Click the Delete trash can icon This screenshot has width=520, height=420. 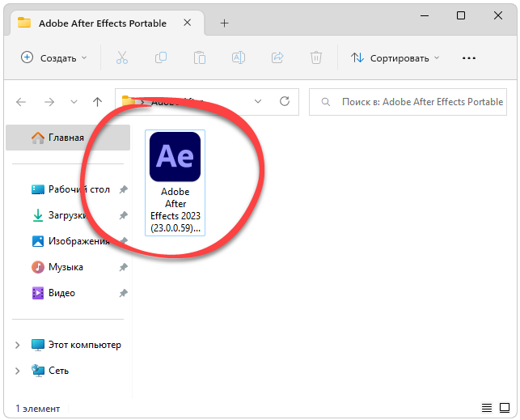[x=316, y=57]
